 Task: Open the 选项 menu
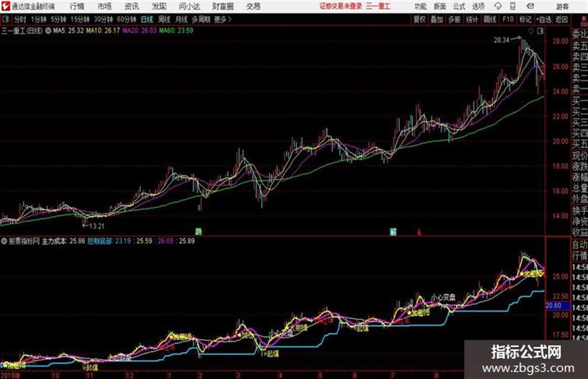(478, 6)
